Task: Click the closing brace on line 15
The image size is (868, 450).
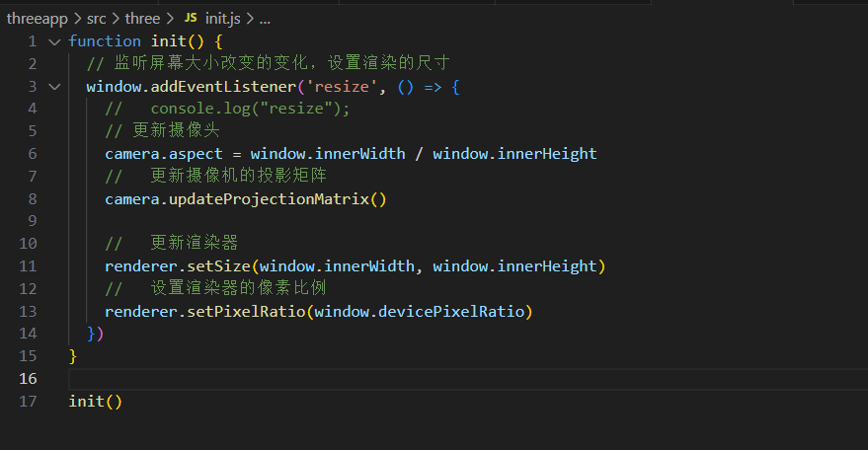Action: pyautogui.click(x=72, y=356)
